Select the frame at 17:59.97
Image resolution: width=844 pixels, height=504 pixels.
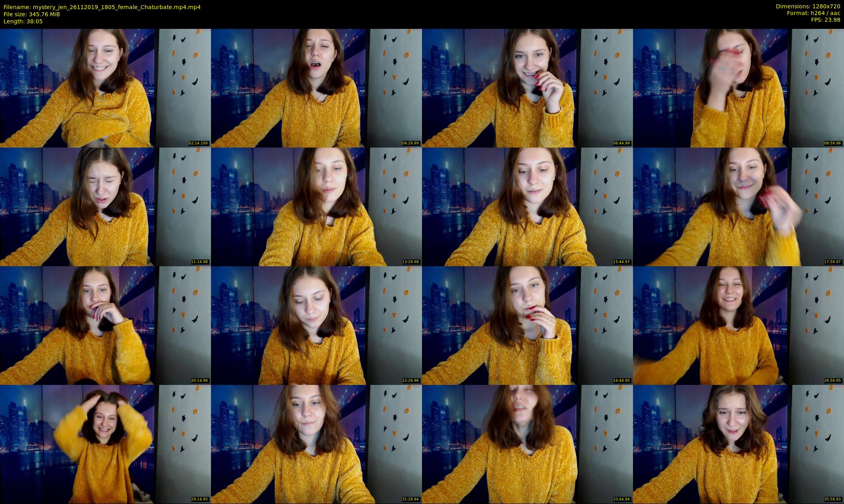pyautogui.click(x=738, y=207)
